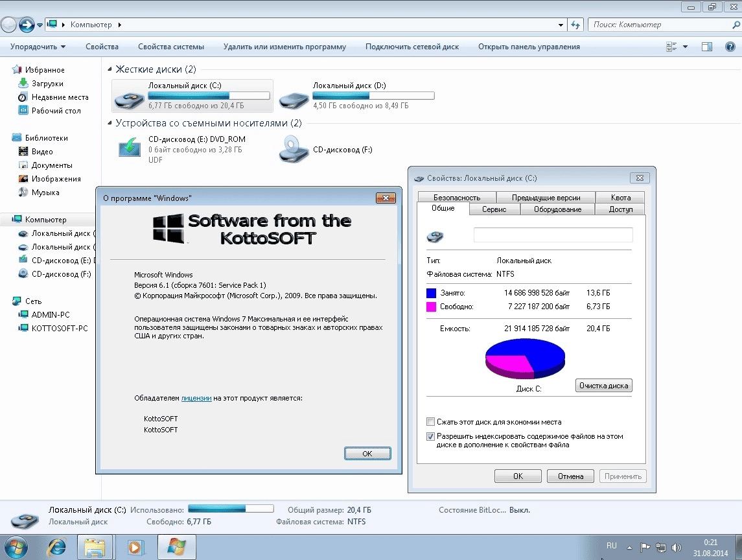Switch to the Безопасность tab

tap(457, 198)
